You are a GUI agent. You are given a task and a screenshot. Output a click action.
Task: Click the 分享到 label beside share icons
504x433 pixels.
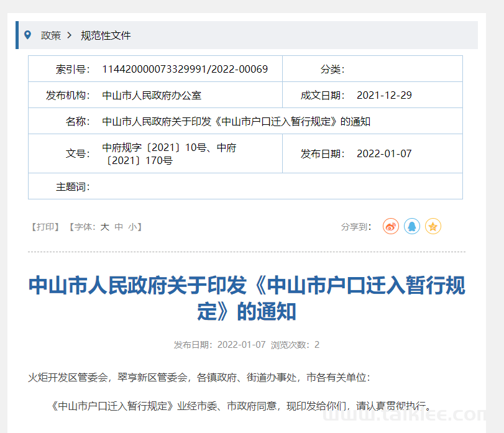click(x=357, y=227)
